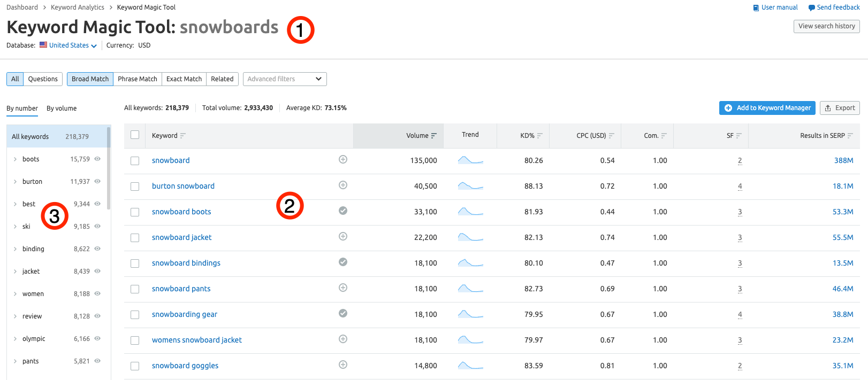Select Broad Match tab
The height and width of the screenshot is (380, 868).
(x=90, y=79)
